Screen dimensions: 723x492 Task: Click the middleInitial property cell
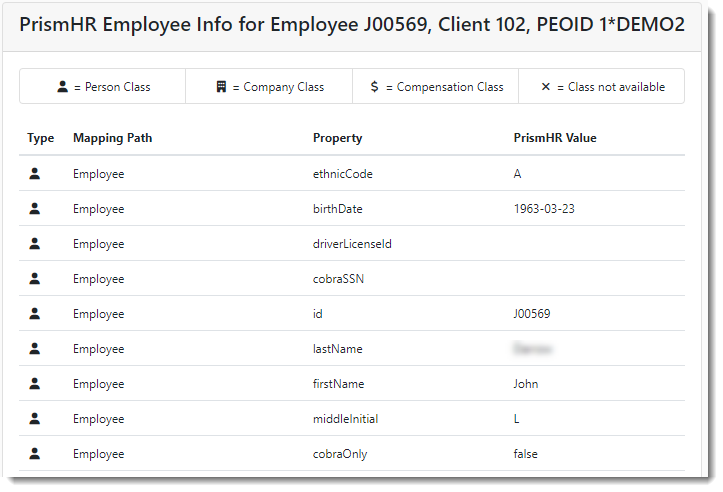coord(345,419)
